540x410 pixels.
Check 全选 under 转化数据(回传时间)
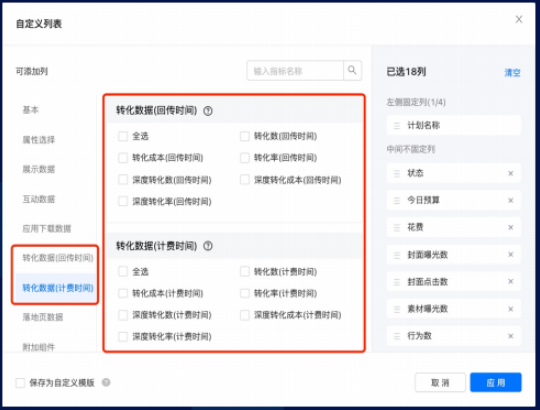(123, 136)
